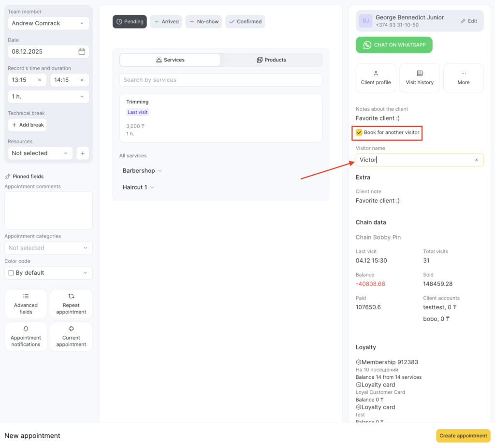Toggle the Color code checkbox
Screen dimensions: 495x448
click(11, 273)
